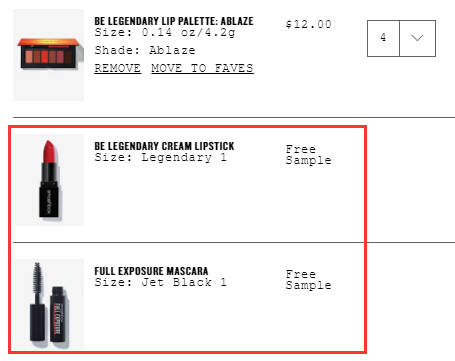Click the MOVE TO FAVES link
This screenshot has width=455, height=361.
(202, 68)
